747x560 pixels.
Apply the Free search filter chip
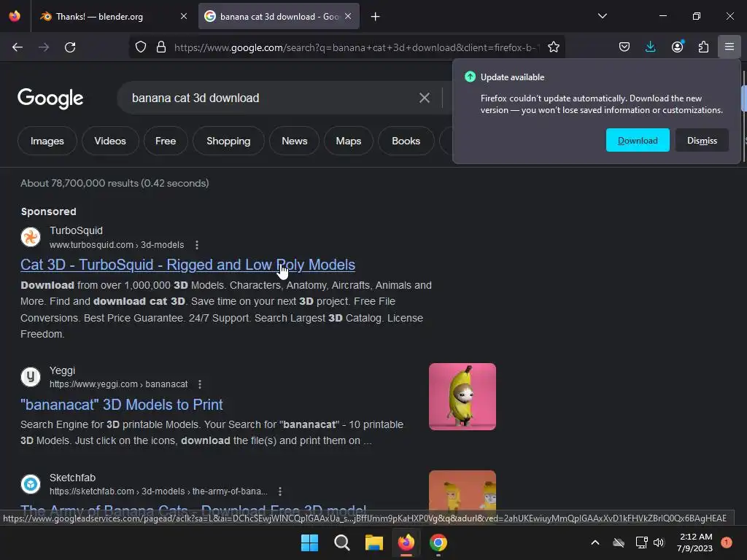click(x=166, y=141)
